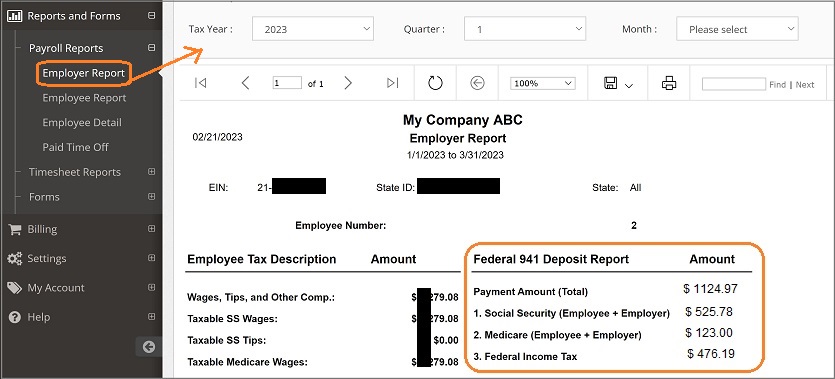Open the Employee Report item

pos(84,98)
